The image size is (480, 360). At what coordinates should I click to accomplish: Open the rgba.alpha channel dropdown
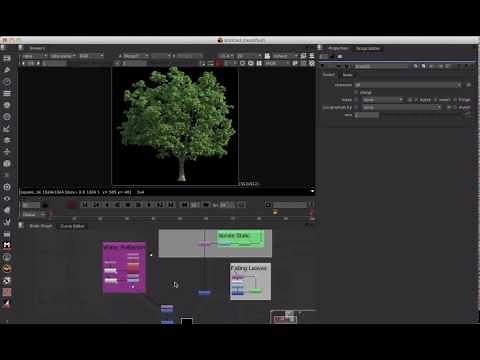click(x=63, y=56)
